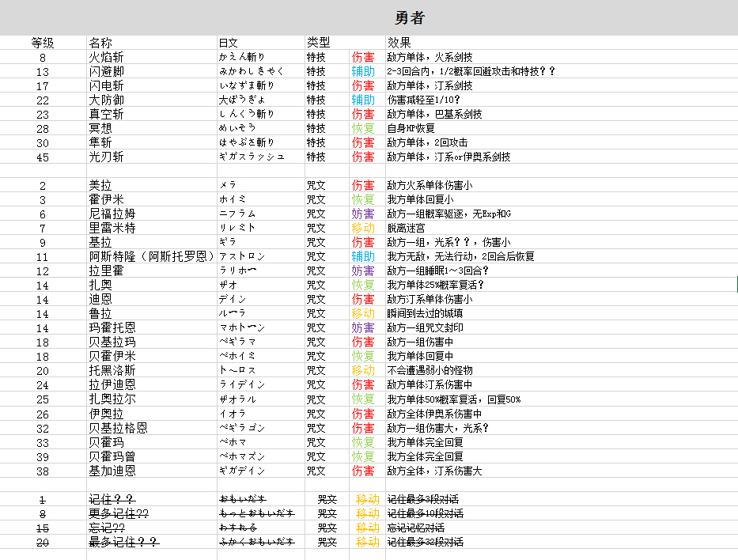The width and height of the screenshot is (738, 560).
Task: Select the struck-through cell 记住？？
Action: (112, 499)
